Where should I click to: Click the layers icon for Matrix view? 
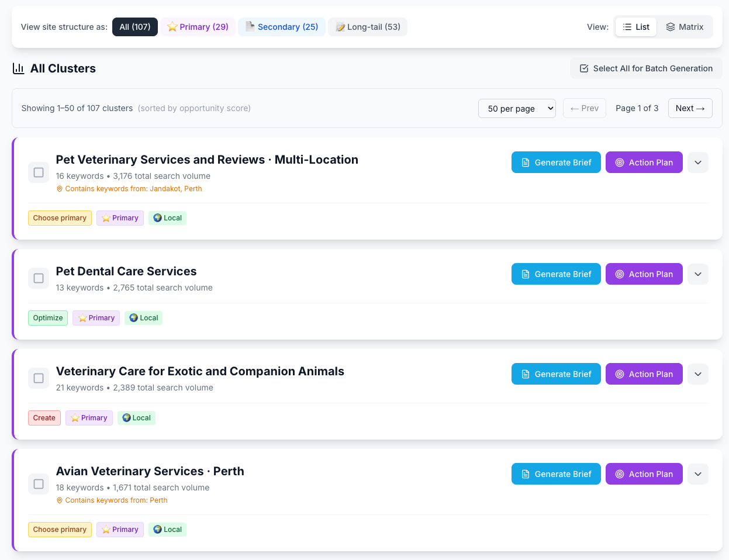671,27
